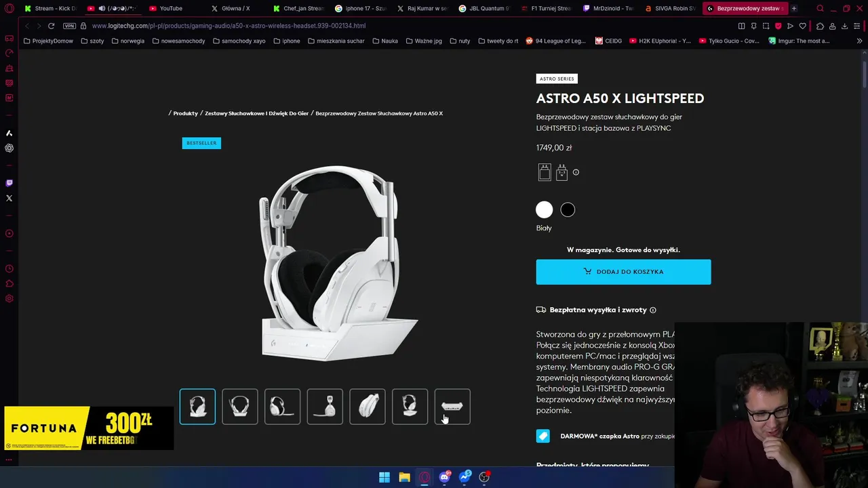Open X (Twitter) panel in sidebar
Screen dimensions: 868x488
coord(9,199)
